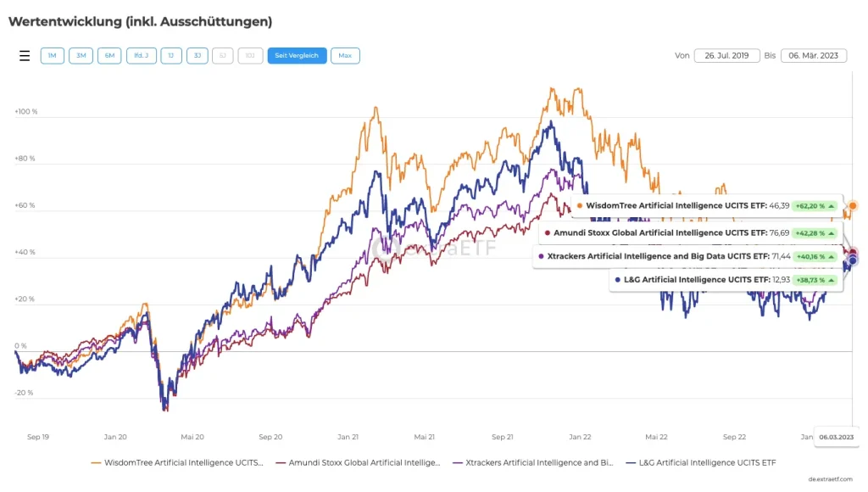The height and width of the screenshot is (492, 868).
Task: Click the Max range button
Action: click(x=345, y=56)
